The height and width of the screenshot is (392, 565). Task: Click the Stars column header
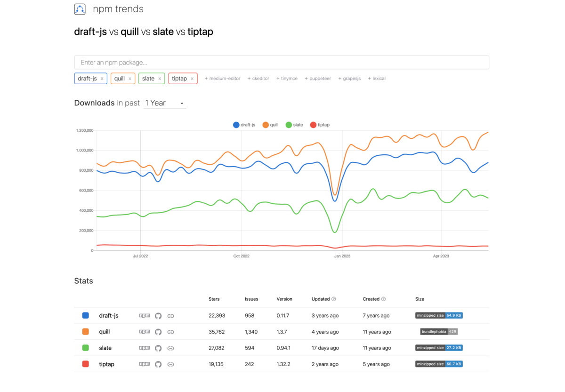pyautogui.click(x=214, y=299)
